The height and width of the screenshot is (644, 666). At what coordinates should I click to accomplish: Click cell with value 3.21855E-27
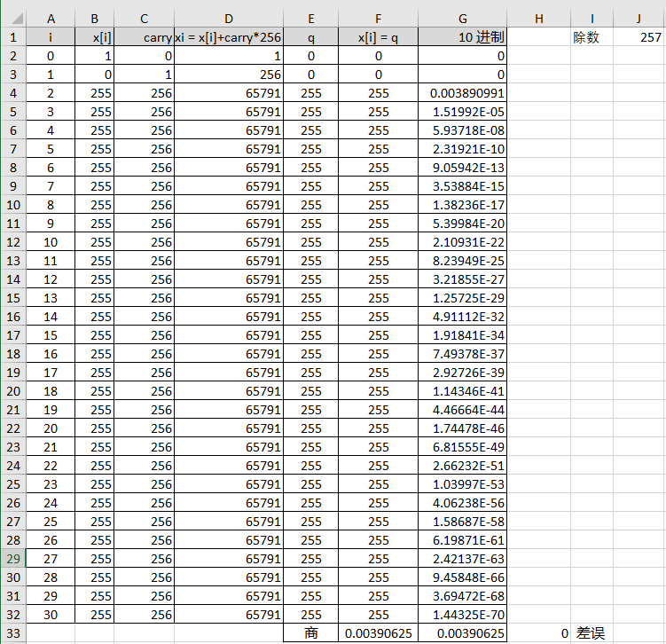(x=463, y=279)
